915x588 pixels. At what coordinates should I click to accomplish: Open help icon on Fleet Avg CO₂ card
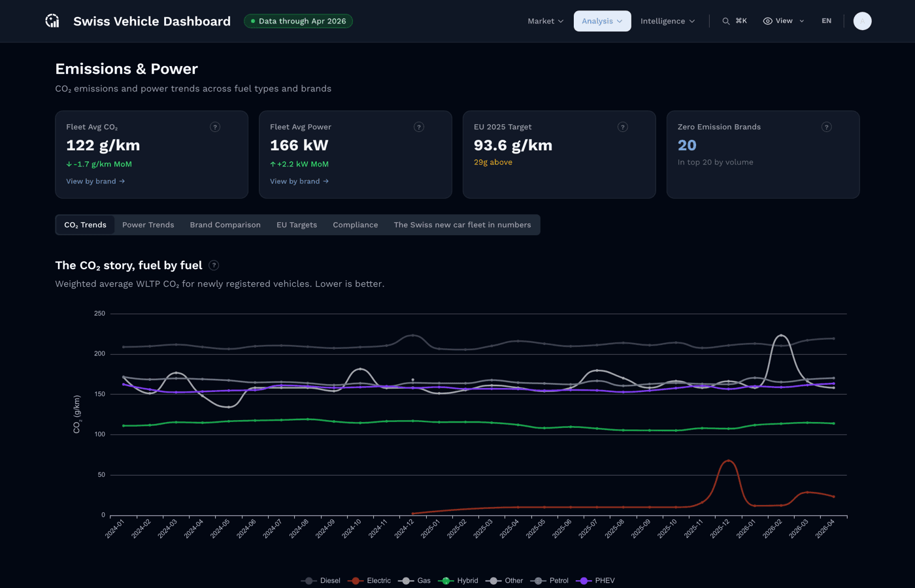coord(215,127)
